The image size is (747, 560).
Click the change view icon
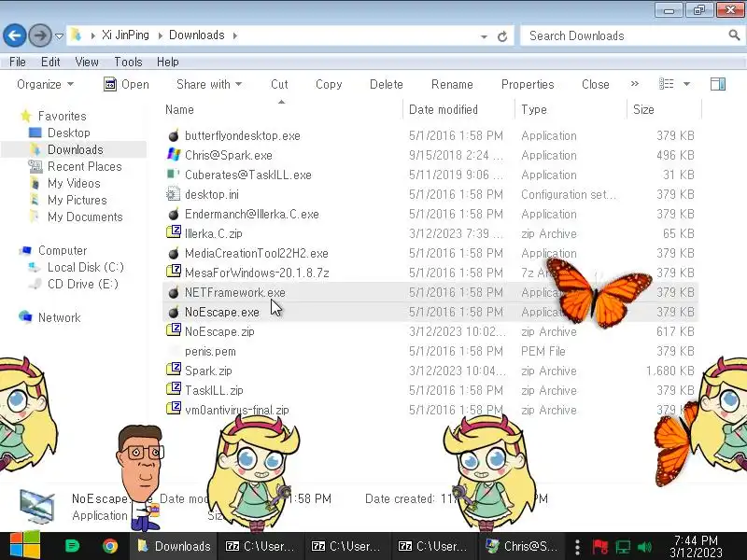[x=666, y=84]
